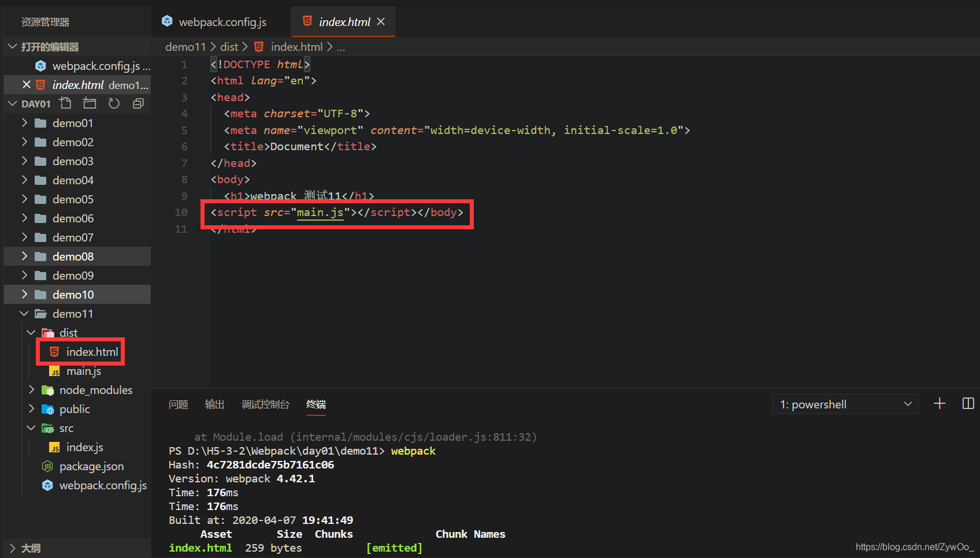Viewport: 980px width, 558px height.
Task: Add a new terminal with plus icon
Action: coord(940,404)
